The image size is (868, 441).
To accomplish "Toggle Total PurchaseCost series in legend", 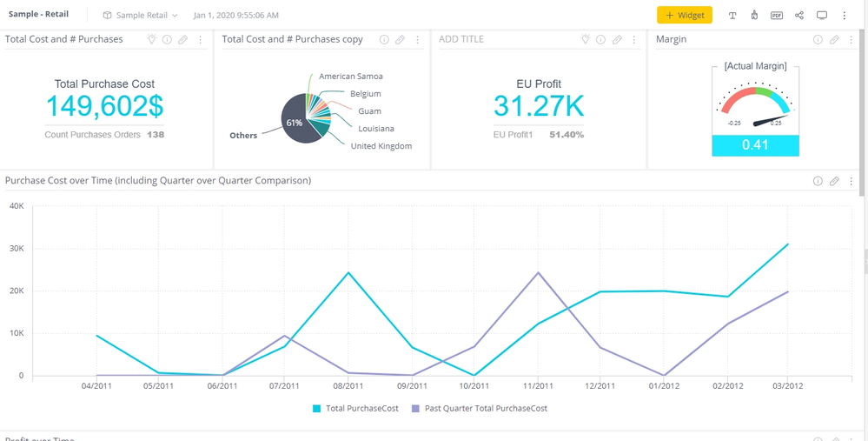I will [355, 408].
